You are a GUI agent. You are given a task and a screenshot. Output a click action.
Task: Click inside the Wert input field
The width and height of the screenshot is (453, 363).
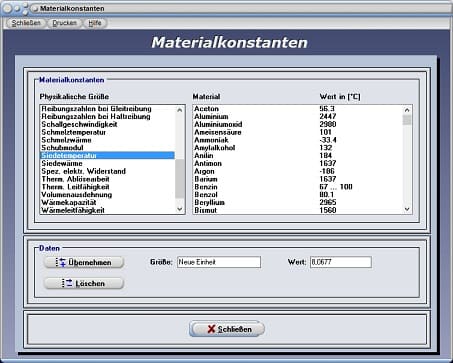pos(341,262)
